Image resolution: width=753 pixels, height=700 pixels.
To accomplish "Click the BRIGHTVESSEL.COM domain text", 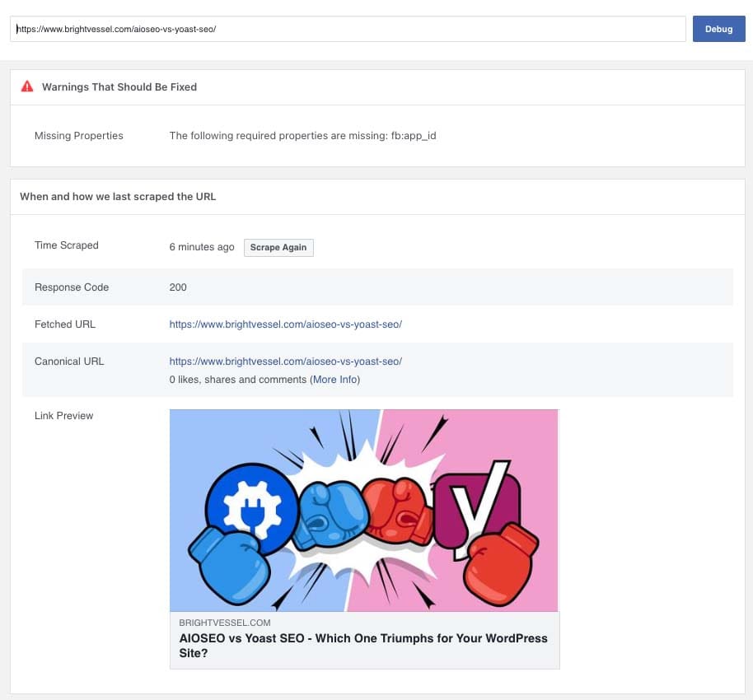I will click(x=225, y=623).
